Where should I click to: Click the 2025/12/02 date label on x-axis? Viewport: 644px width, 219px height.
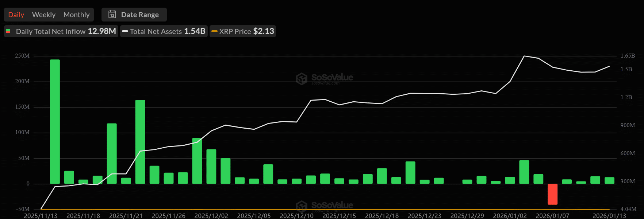(x=211, y=216)
